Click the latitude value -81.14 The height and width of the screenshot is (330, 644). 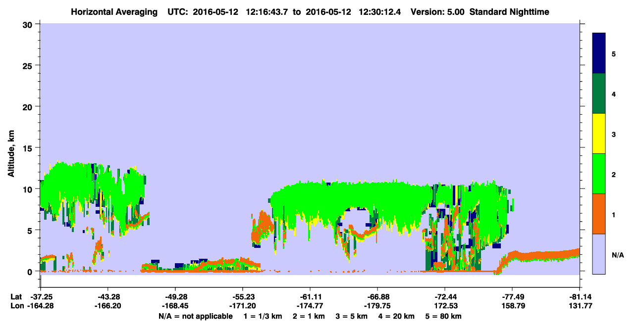pos(580,297)
